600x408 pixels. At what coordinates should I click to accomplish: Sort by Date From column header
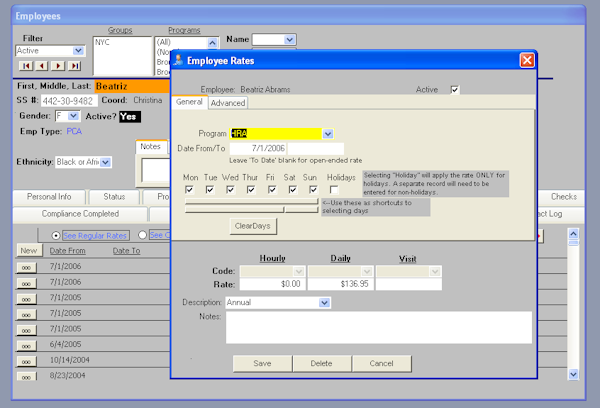click(x=67, y=251)
